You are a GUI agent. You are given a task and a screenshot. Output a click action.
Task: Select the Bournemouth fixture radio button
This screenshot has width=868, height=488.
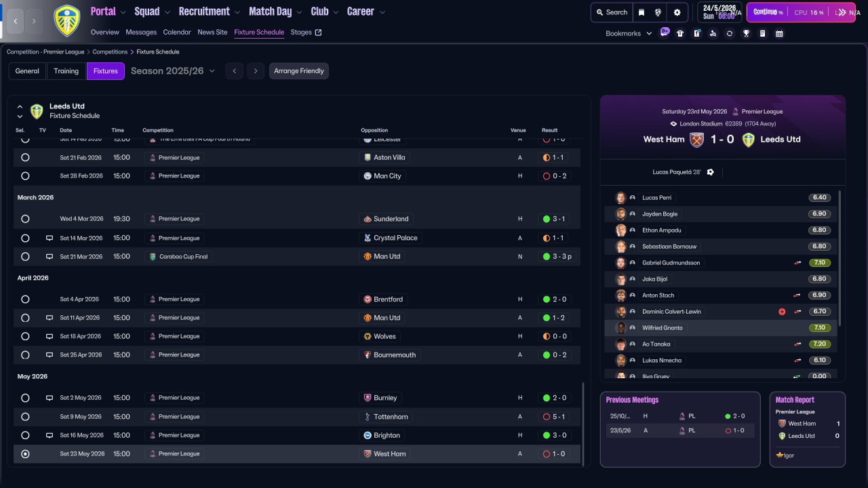point(25,354)
